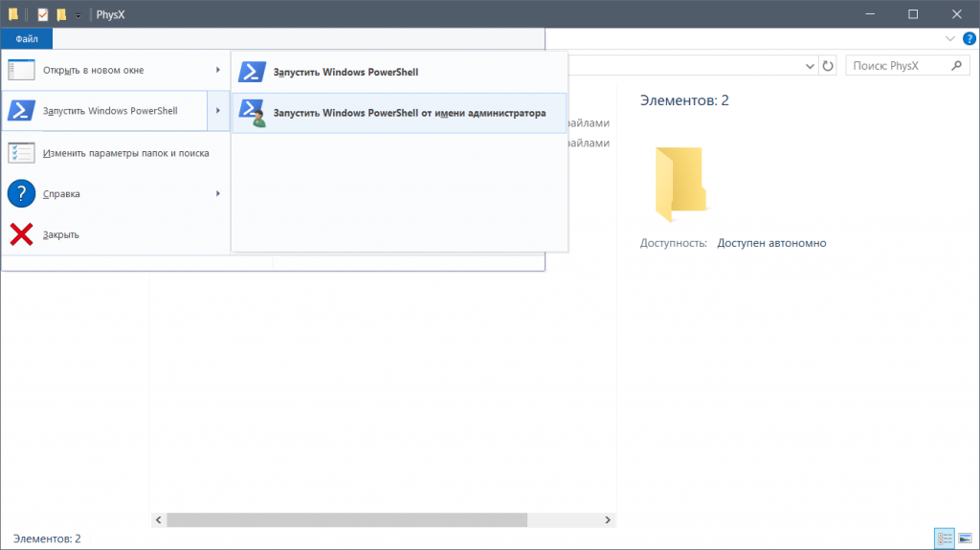Screen dimensions: 980x550
Task: Open the address bar history dropdown
Action: [809, 66]
